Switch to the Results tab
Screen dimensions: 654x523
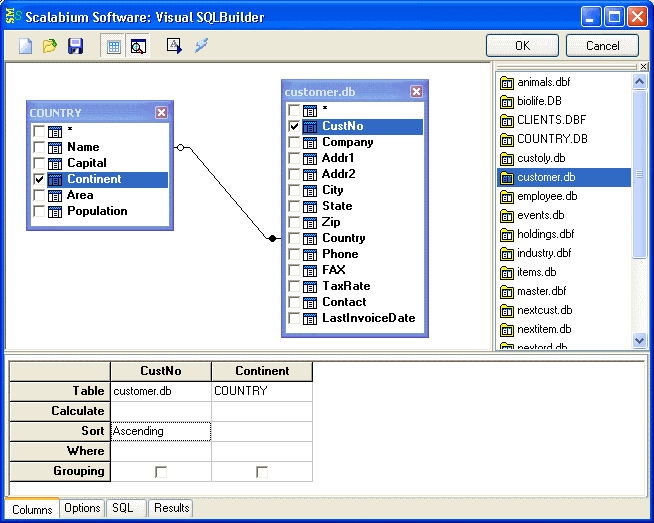pyautogui.click(x=171, y=508)
